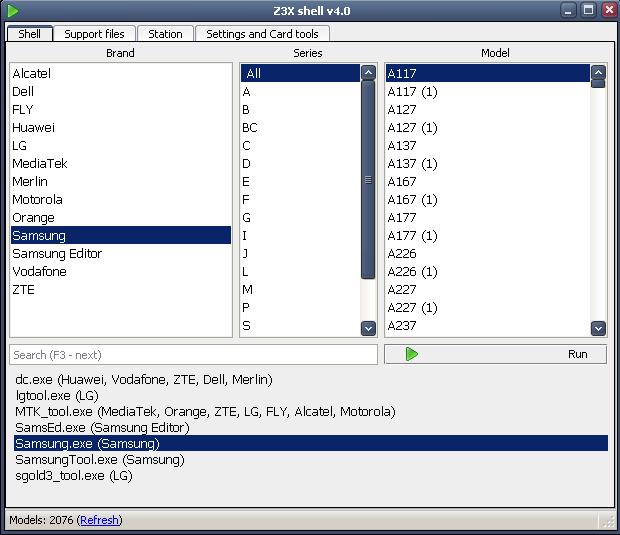Select model A167 without suffix
The width and height of the screenshot is (620, 535).
click(x=488, y=181)
